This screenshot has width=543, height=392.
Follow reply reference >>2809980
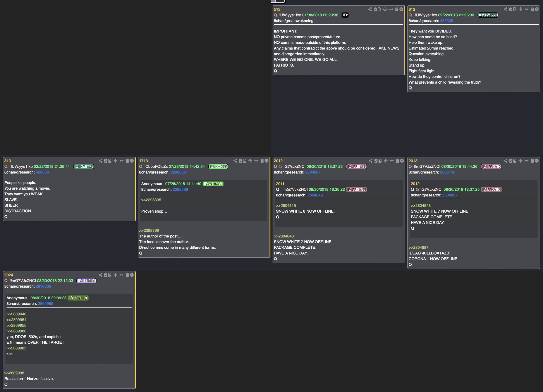coord(16,331)
